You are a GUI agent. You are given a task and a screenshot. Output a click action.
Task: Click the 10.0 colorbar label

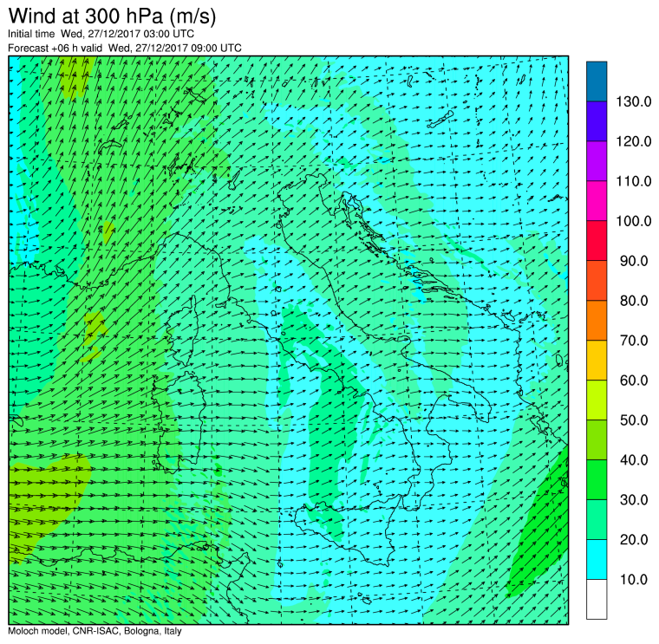point(634,579)
